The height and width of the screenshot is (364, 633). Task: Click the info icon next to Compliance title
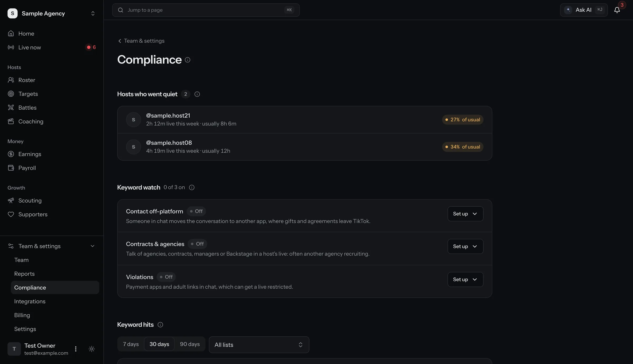coord(188,60)
